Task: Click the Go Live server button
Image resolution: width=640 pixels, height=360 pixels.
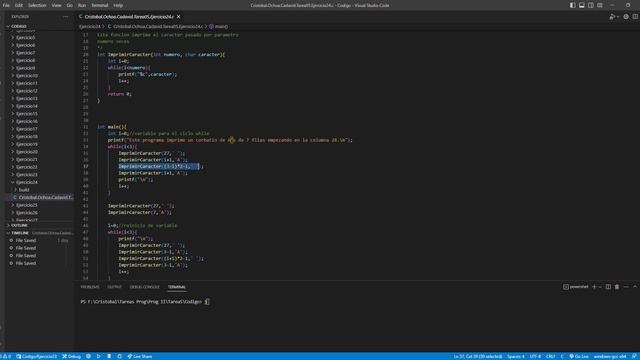Action: click(x=579, y=356)
